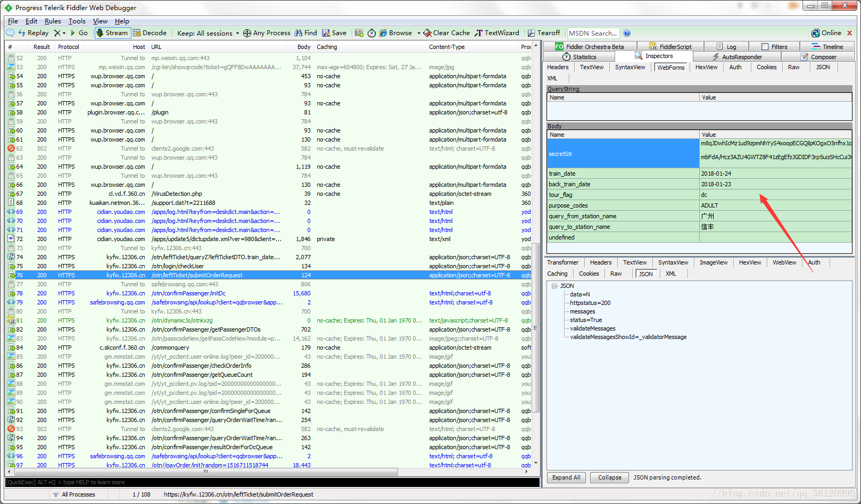This screenshot has height=504, width=861.
Task: Select the request HexView inspector tab
Action: tap(706, 67)
